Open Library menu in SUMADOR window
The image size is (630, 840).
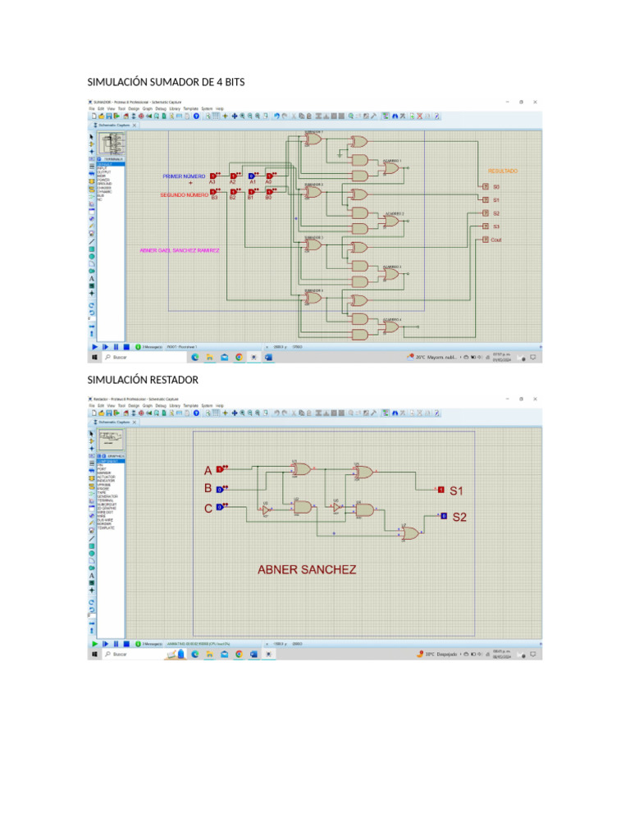175,109
